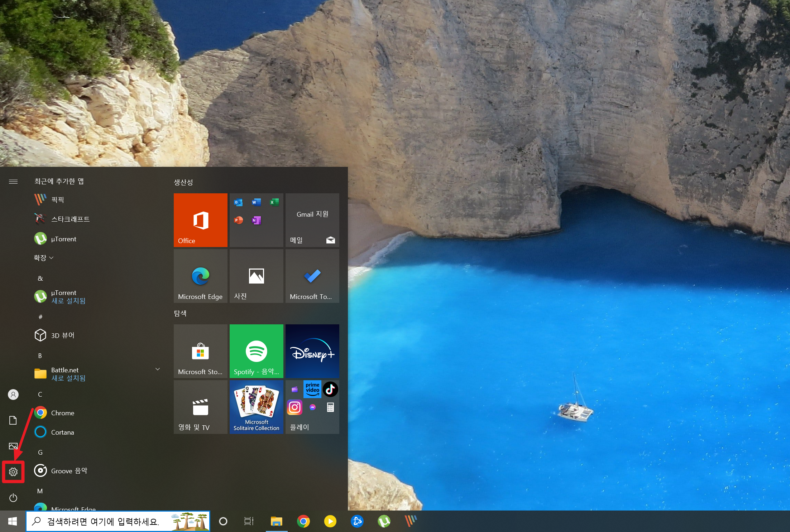Screen dimensions: 790x532
Task: Expand the hamburger menu at top
Action: 13,182
